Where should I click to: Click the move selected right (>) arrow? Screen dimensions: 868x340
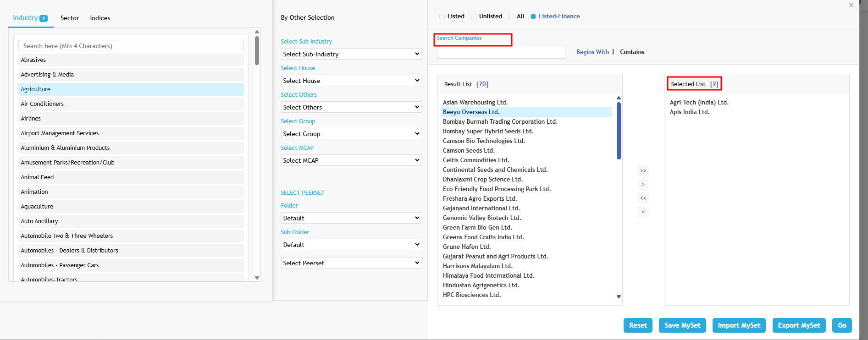coord(643,185)
